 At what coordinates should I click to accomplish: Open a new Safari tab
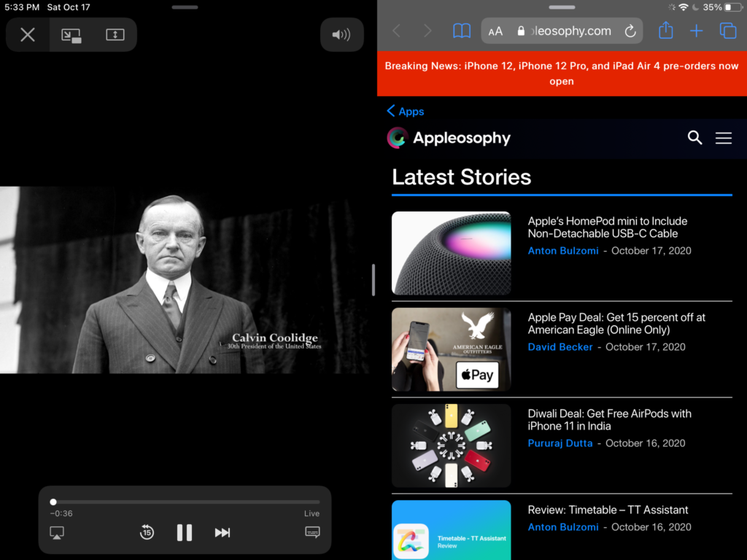tap(697, 31)
